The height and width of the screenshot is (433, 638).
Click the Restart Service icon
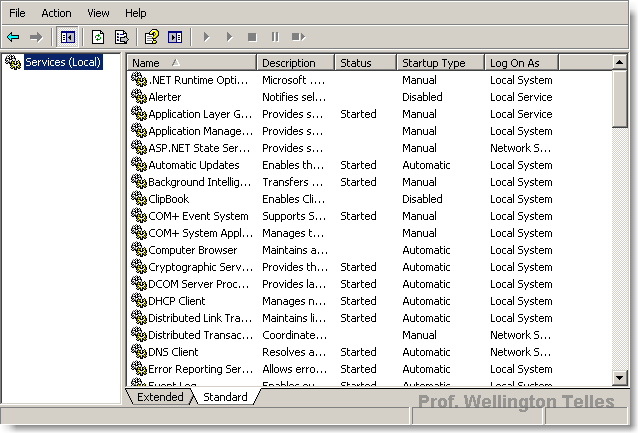(x=298, y=37)
